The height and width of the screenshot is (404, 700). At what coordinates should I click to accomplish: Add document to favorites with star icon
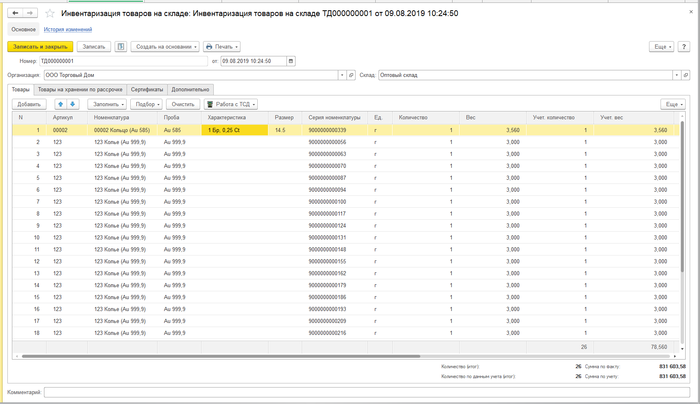(50, 14)
